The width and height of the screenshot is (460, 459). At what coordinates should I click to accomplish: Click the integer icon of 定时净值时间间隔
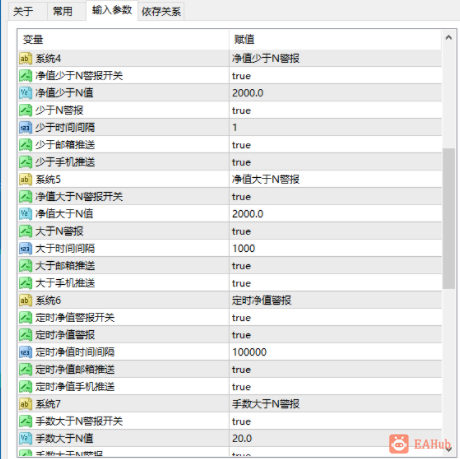25,352
